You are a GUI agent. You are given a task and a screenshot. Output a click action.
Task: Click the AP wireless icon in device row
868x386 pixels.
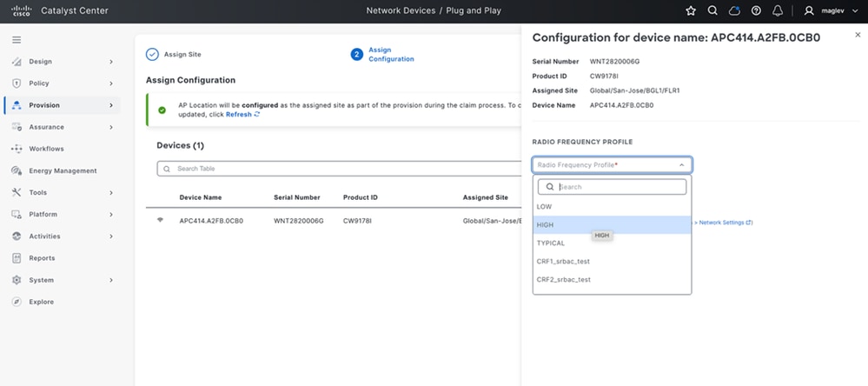[x=161, y=220]
